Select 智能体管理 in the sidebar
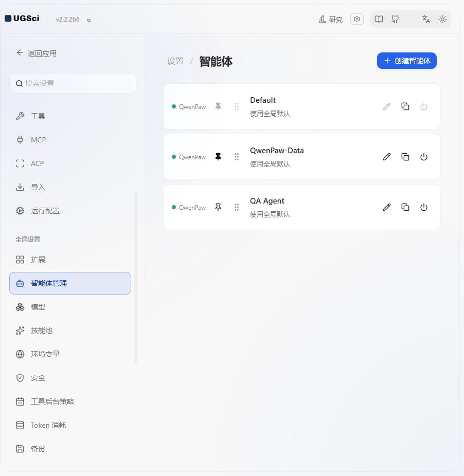464x476 pixels. tap(70, 283)
